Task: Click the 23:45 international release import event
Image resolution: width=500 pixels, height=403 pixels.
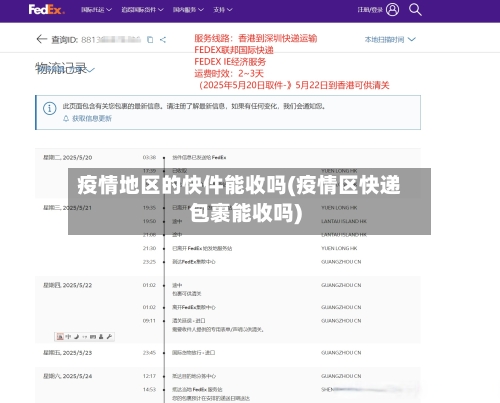Action: click(194, 352)
